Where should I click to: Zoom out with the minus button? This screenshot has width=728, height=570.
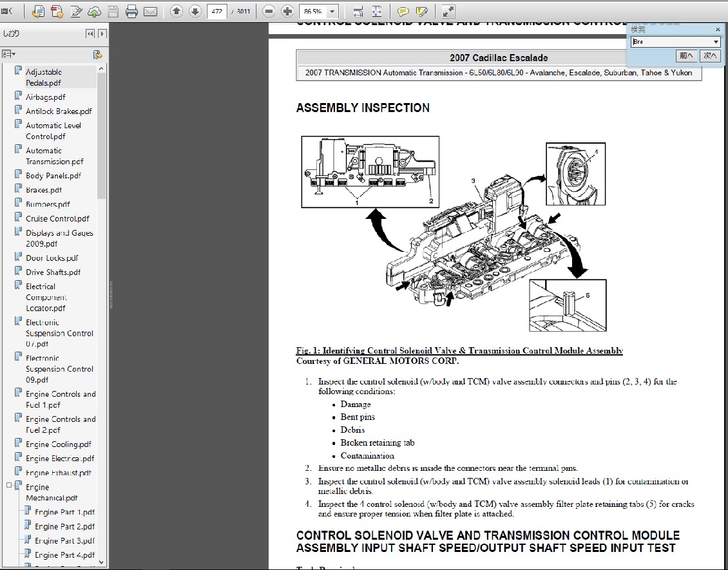point(269,11)
